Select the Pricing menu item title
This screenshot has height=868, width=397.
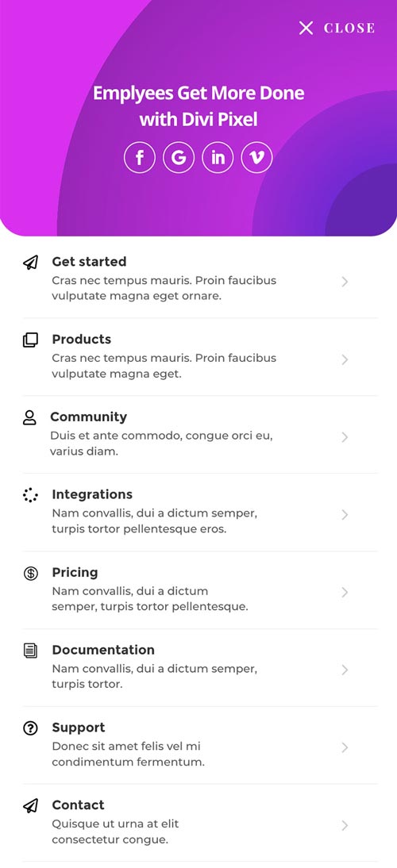[x=75, y=572]
